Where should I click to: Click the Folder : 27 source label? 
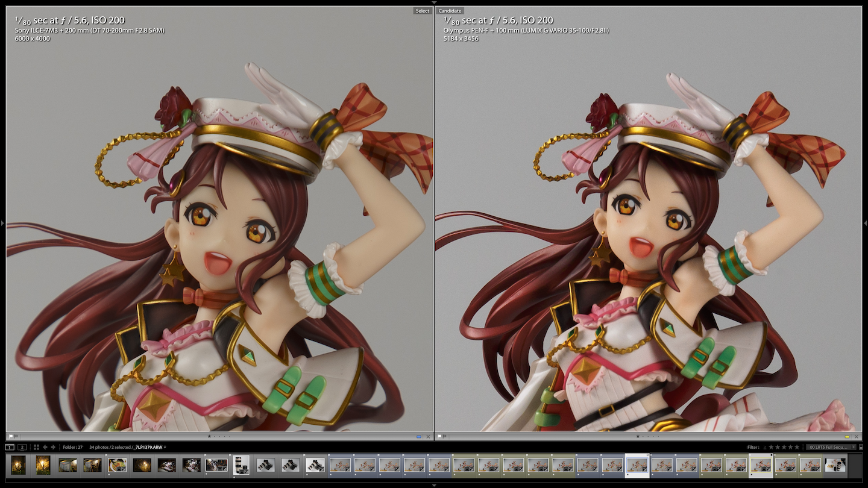point(73,447)
